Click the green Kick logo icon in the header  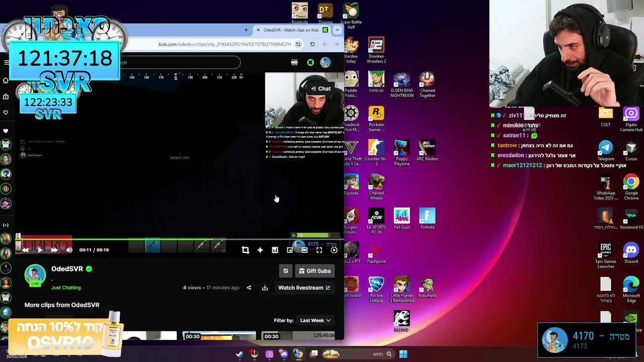[310, 62]
